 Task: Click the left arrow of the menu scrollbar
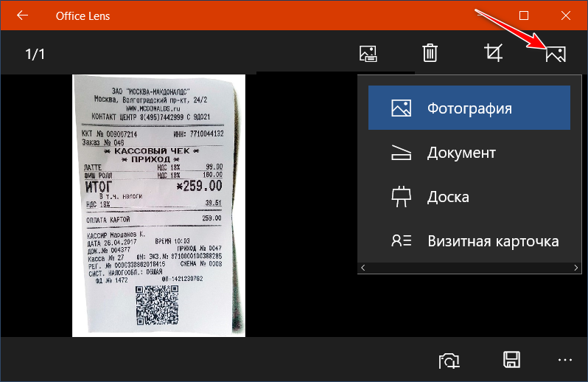point(363,268)
